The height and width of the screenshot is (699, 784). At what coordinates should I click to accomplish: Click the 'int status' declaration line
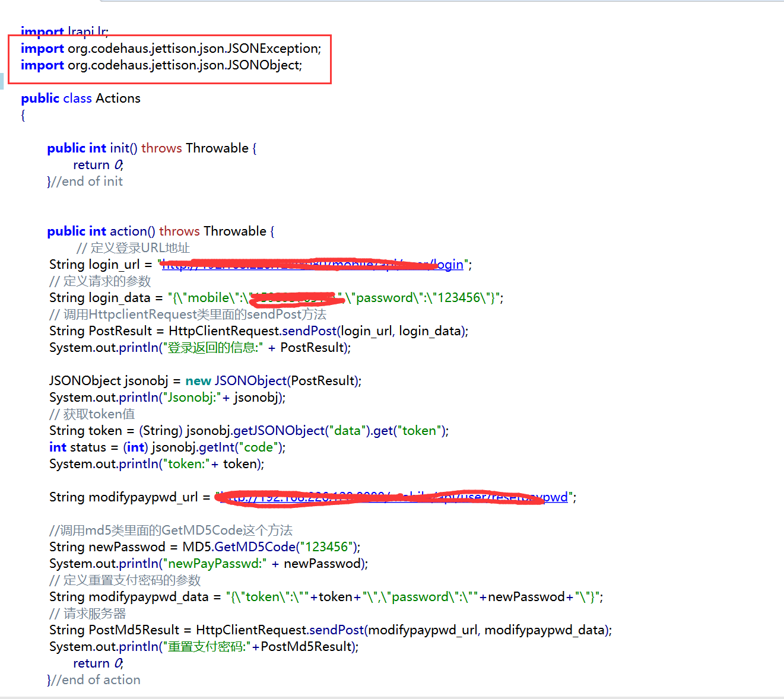tap(167, 447)
